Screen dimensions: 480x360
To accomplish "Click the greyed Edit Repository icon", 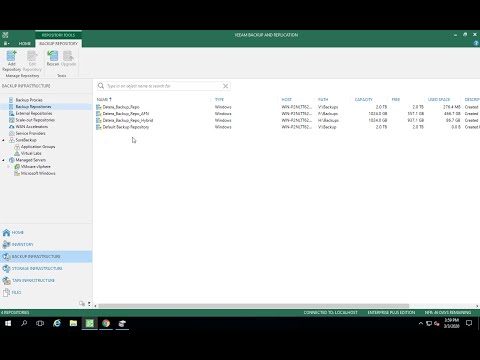I will (x=32, y=61).
